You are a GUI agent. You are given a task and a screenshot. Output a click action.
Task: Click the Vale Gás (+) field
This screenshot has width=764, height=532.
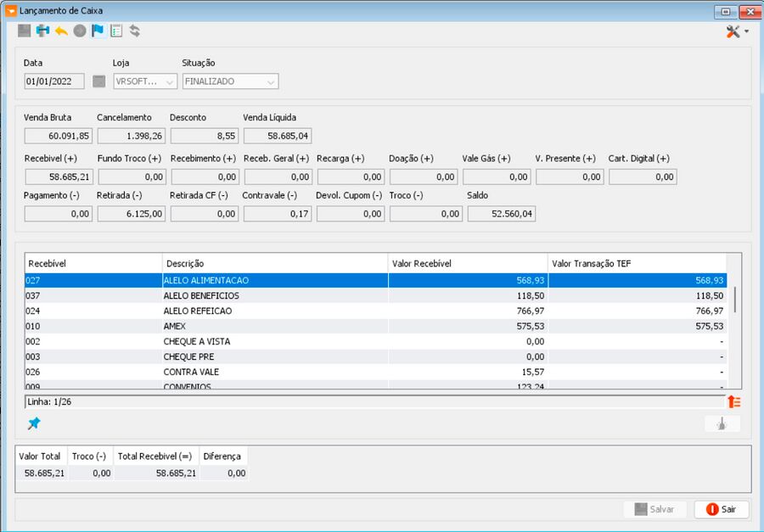coord(497,176)
